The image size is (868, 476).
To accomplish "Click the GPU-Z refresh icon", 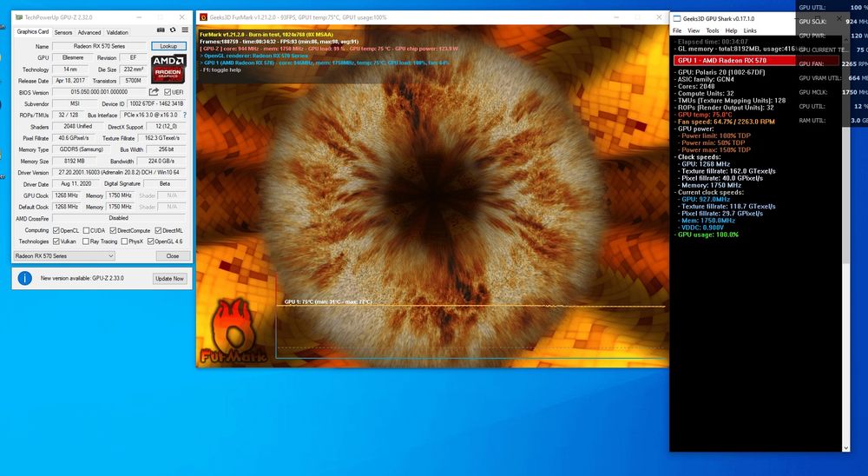I will tap(173, 30).
